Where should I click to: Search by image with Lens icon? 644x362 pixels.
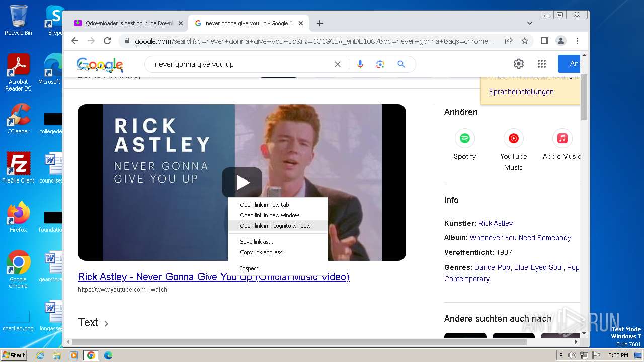380,64
